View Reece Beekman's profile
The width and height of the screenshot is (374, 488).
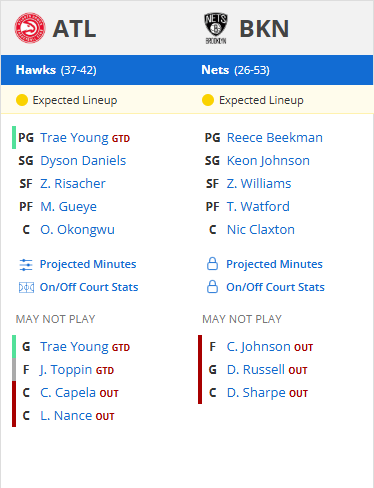(275, 138)
